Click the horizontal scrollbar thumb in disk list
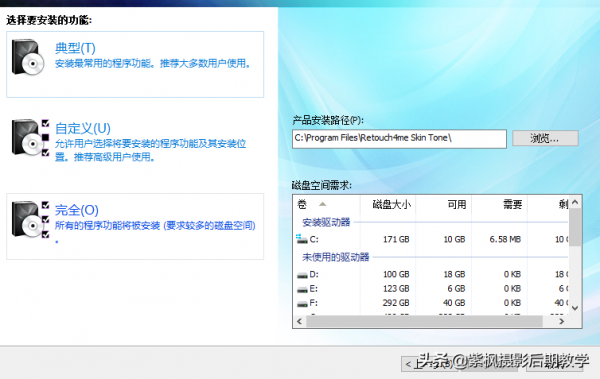This screenshot has width=600, height=379. [x=424, y=322]
